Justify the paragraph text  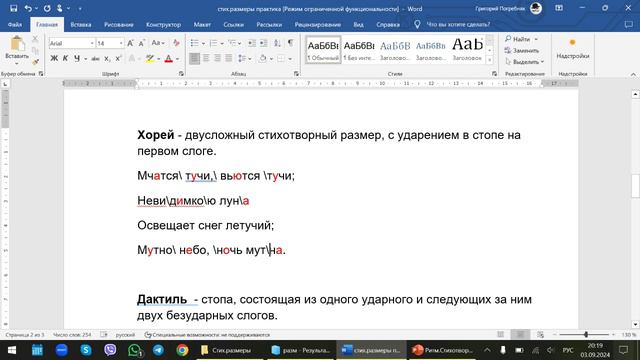229,59
